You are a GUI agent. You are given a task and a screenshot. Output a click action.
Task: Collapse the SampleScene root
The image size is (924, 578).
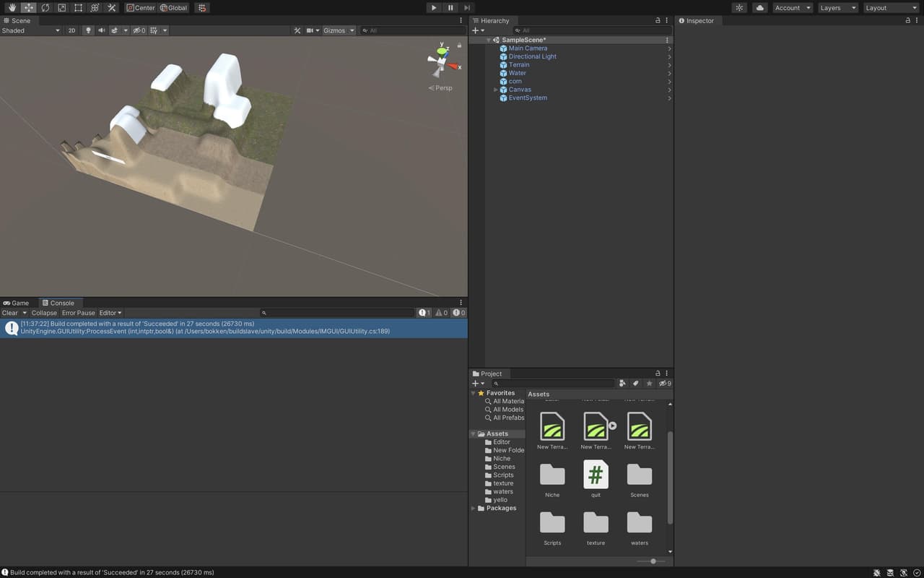(489, 40)
